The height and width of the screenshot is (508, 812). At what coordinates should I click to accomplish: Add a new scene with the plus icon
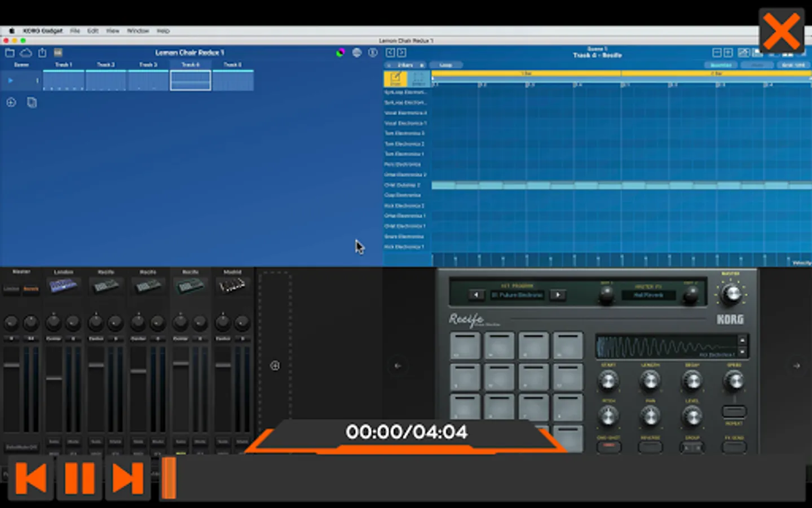tap(11, 102)
